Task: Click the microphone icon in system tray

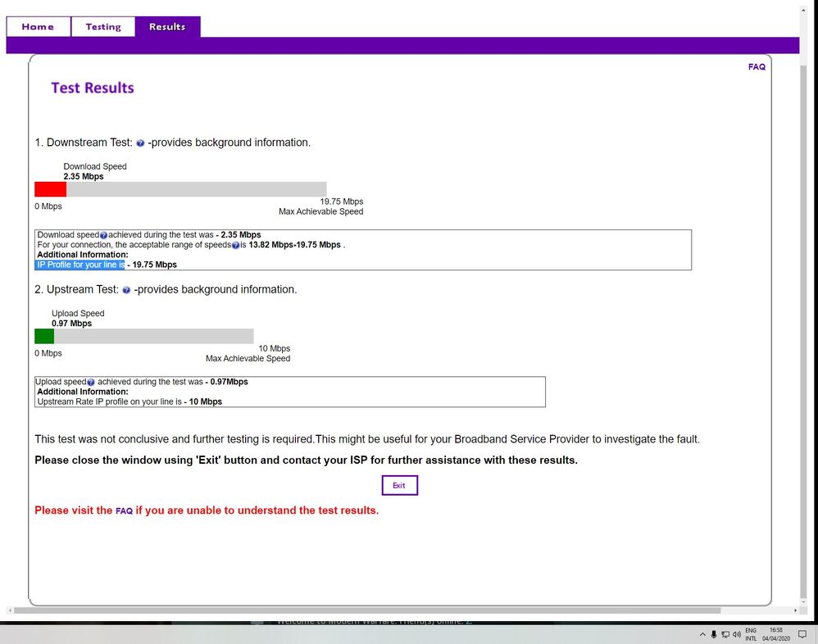Action: coord(714,634)
